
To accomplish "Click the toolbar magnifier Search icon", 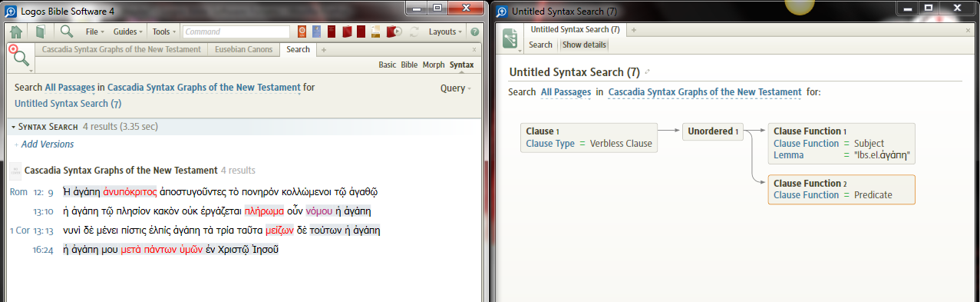I will pyautogui.click(x=67, y=32).
